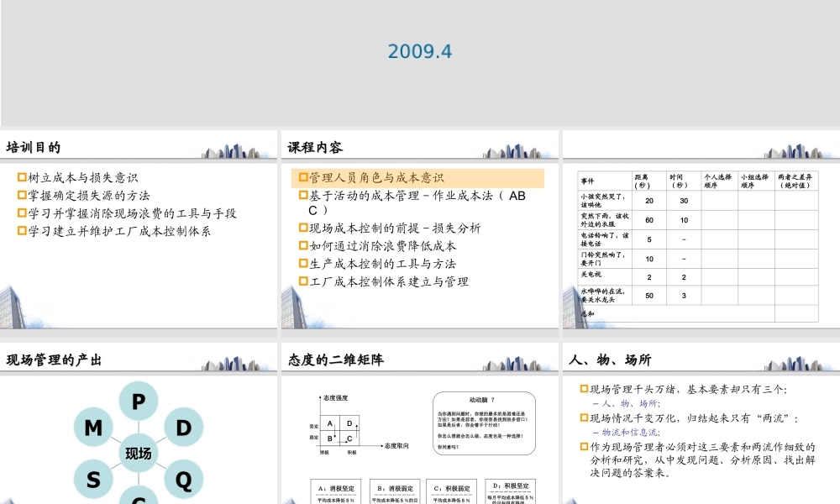The image size is (840, 504).
Task: Expand the 动动脑 question box
Action: (x=485, y=424)
